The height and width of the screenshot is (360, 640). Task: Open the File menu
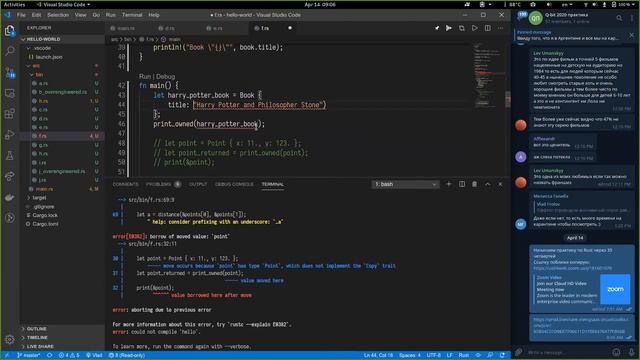pos(21,15)
